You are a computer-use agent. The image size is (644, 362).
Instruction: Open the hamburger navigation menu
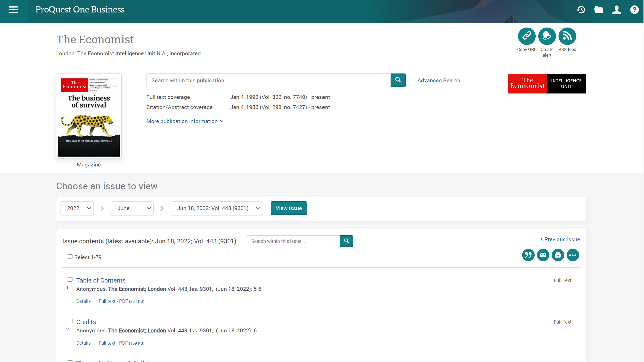(13, 10)
